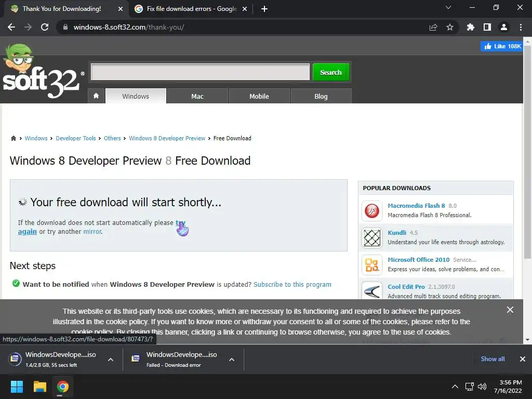
Task: Open Chrome three-dot menu
Action: pyautogui.click(x=521, y=27)
